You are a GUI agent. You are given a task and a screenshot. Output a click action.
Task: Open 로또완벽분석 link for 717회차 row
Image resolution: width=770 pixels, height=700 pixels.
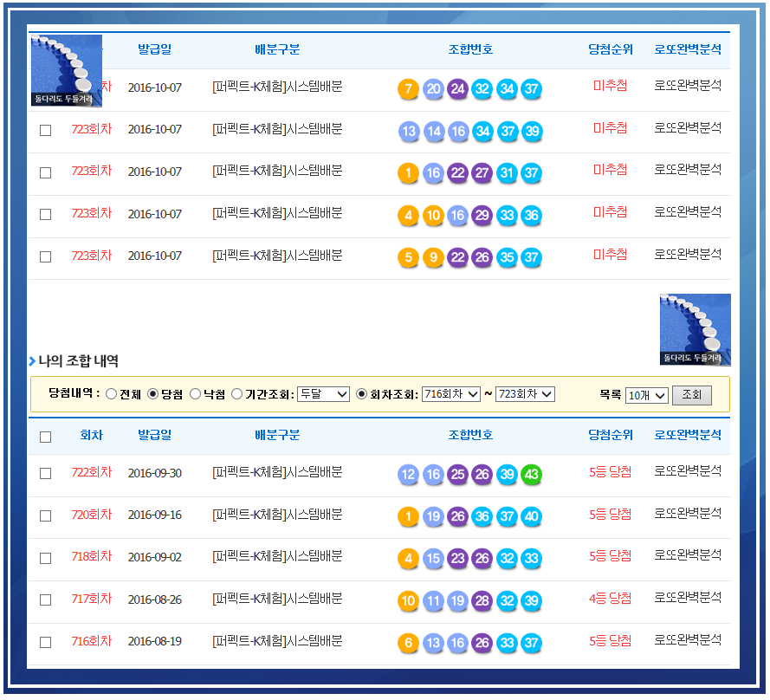click(x=688, y=598)
